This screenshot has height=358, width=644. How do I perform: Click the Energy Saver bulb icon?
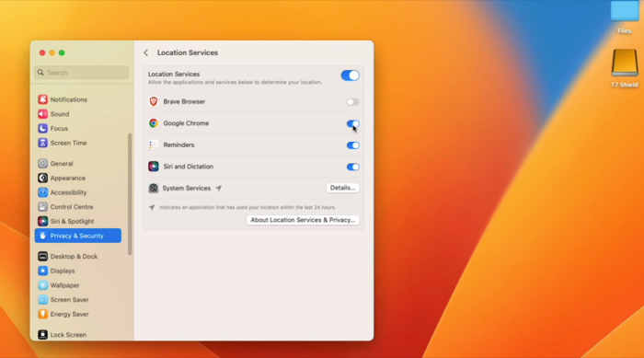pos(42,314)
